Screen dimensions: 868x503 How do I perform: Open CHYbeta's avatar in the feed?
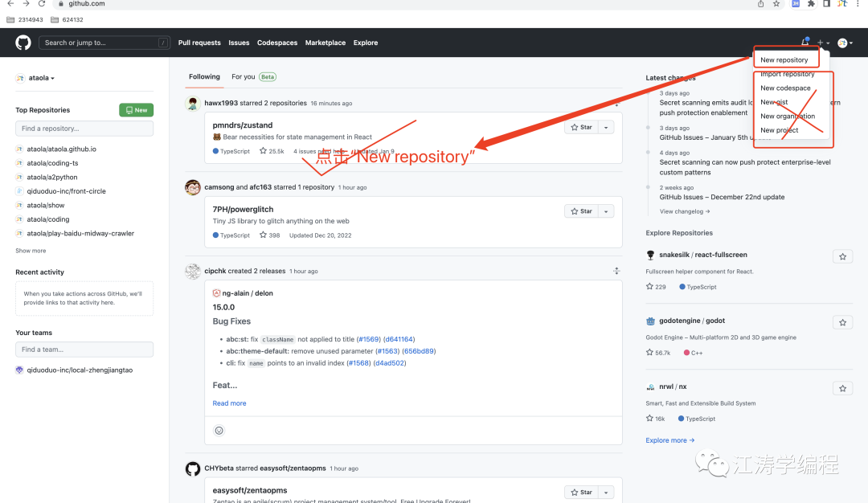[193, 468]
